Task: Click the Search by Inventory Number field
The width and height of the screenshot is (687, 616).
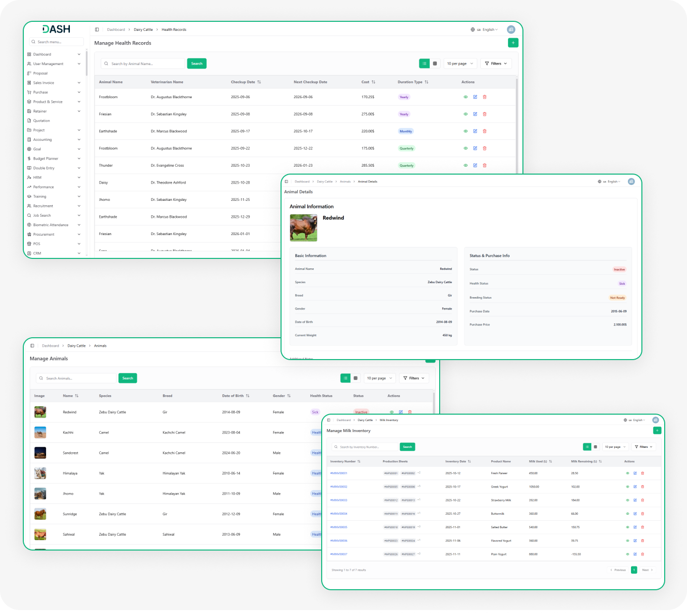Action: point(365,447)
